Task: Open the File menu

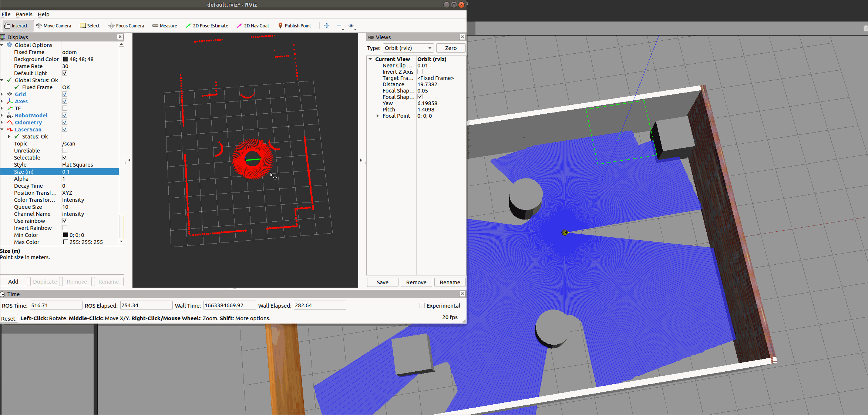Action: click(x=6, y=14)
